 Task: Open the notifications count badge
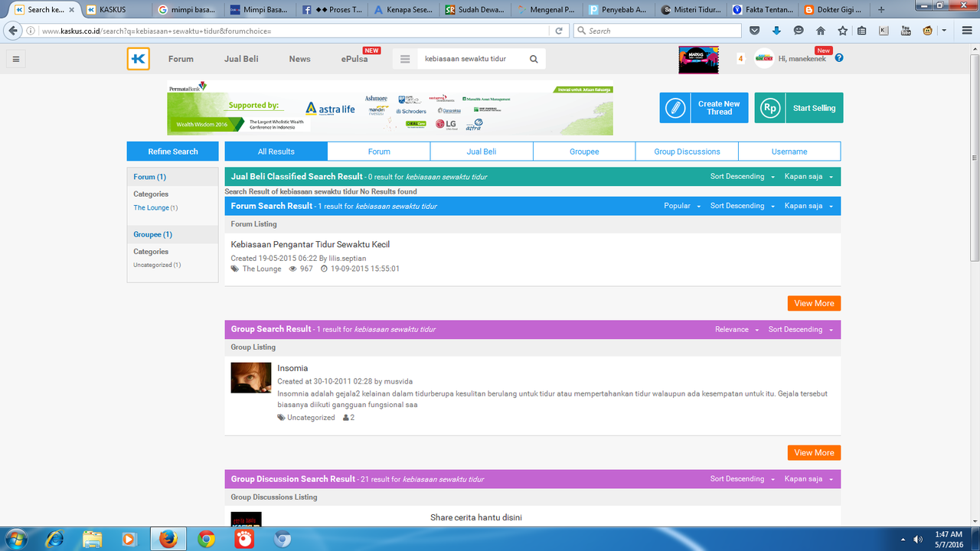click(x=740, y=59)
